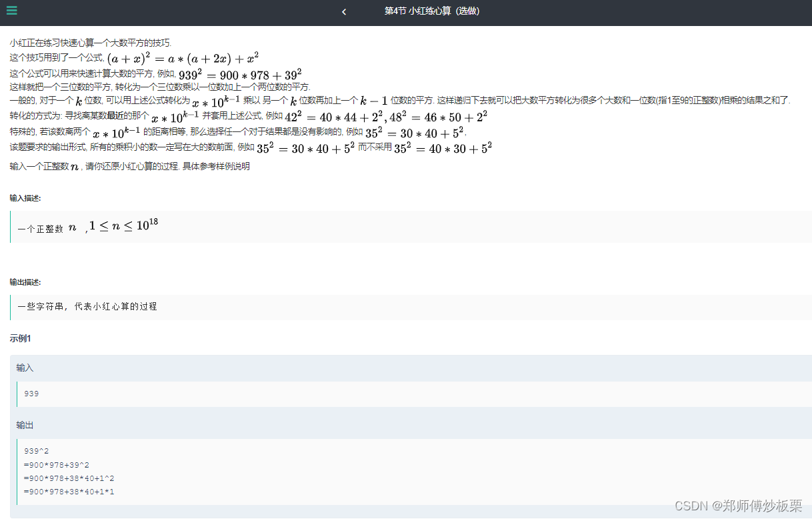Screen dimensions: 812x519
Task: Click the '输出' sample label
Action: (25, 425)
